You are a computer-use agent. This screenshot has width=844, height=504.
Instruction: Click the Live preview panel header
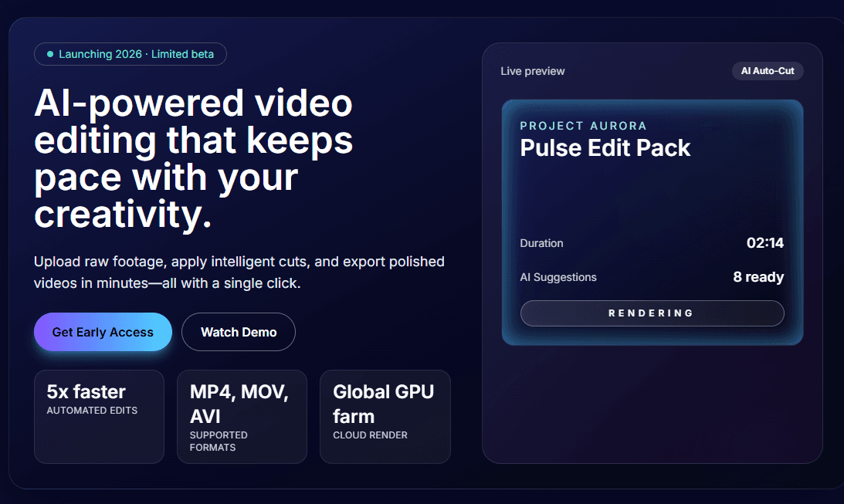[x=533, y=70]
